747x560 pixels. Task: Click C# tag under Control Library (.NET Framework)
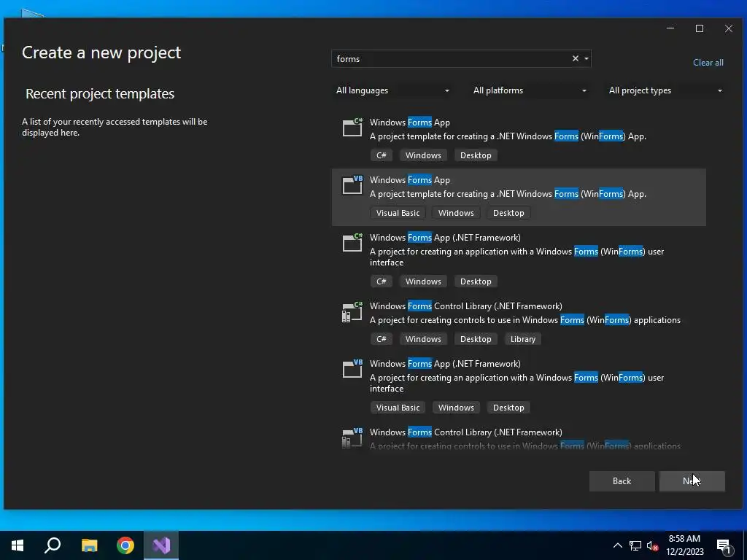381,339
